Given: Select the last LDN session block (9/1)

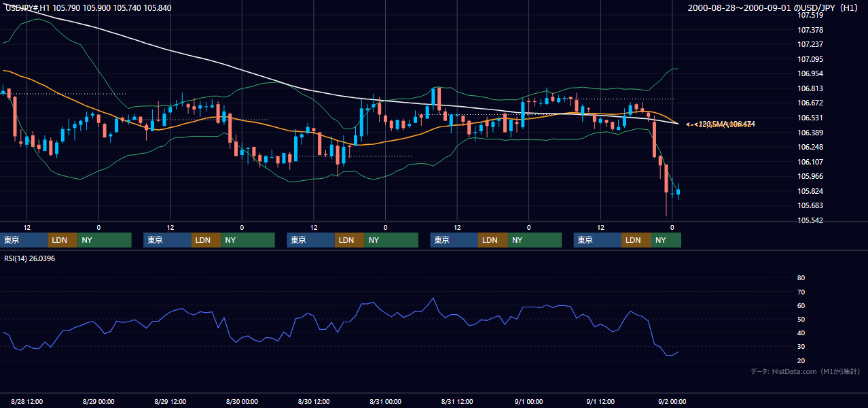Looking at the screenshot, I should coord(636,240).
